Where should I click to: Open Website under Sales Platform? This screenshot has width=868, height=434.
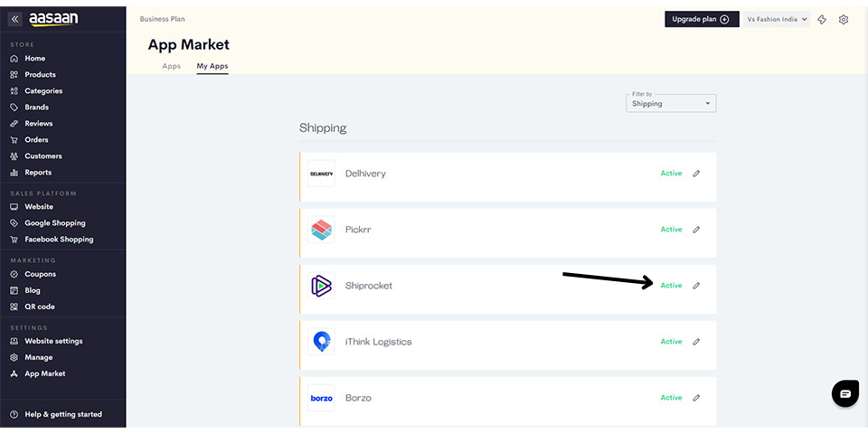coord(39,207)
